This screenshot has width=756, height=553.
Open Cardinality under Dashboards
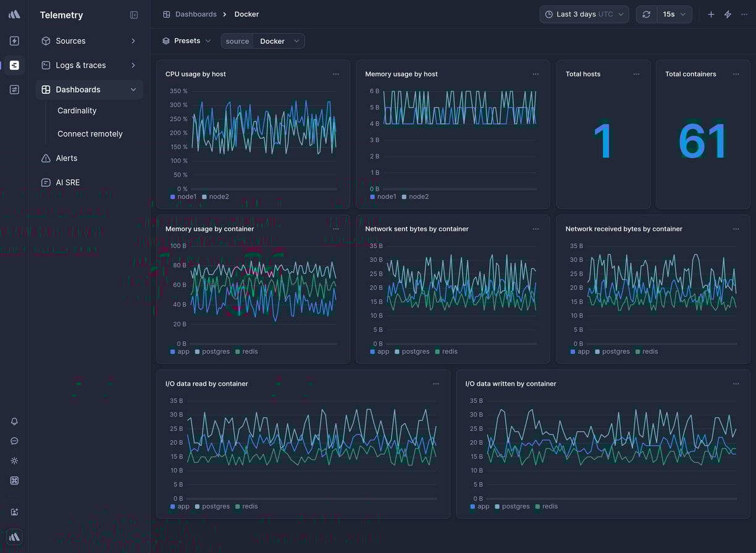click(x=77, y=110)
